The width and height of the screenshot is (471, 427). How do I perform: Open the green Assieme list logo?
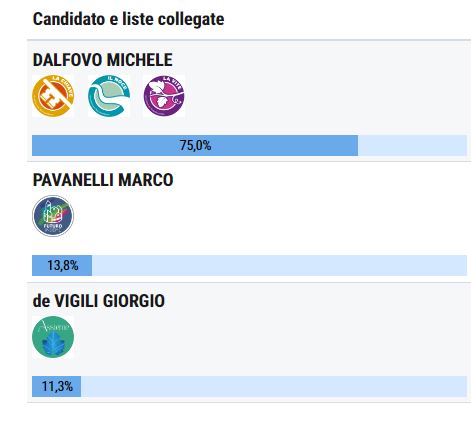(53, 337)
